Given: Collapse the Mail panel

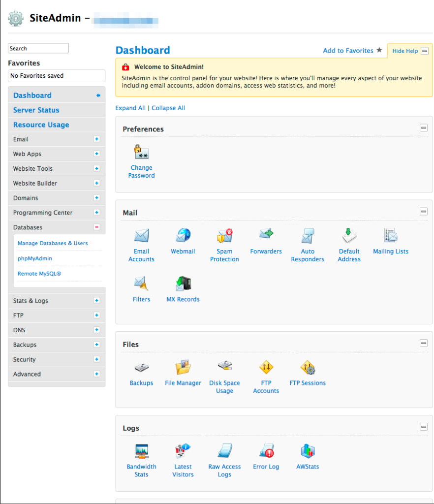Looking at the screenshot, I should tap(423, 211).
